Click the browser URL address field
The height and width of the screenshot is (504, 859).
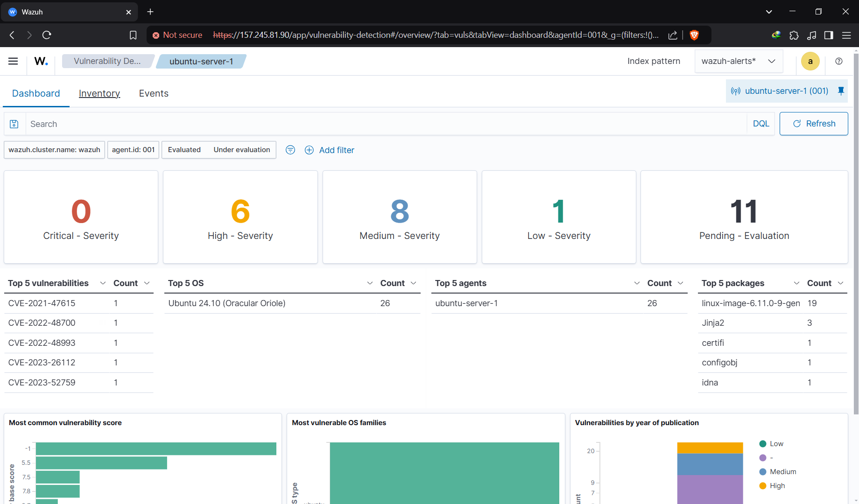click(435, 35)
